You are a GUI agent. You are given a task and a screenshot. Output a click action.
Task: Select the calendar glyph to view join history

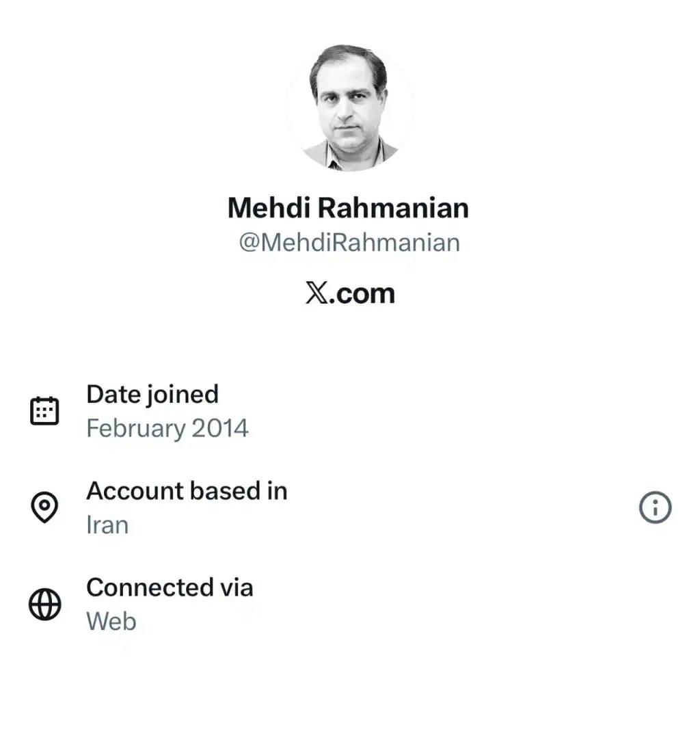(x=44, y=410)
